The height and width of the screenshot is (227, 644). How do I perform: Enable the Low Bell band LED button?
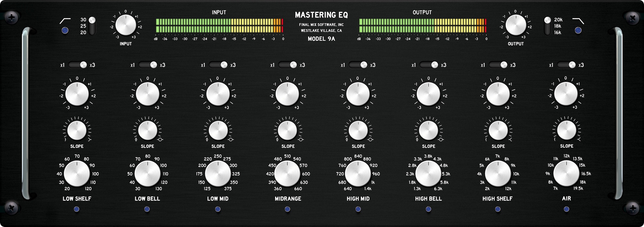(x=147, y=209)
